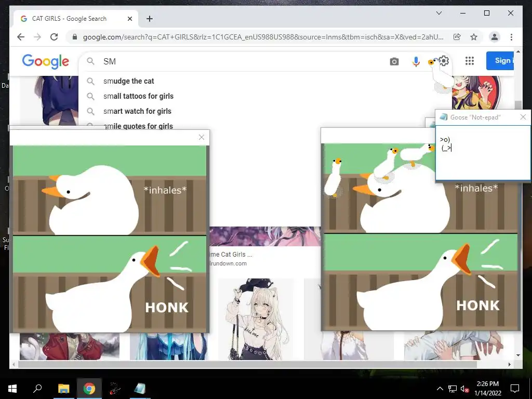
Task: Click the blue Sign in button
Action: [x=500, y=61]
